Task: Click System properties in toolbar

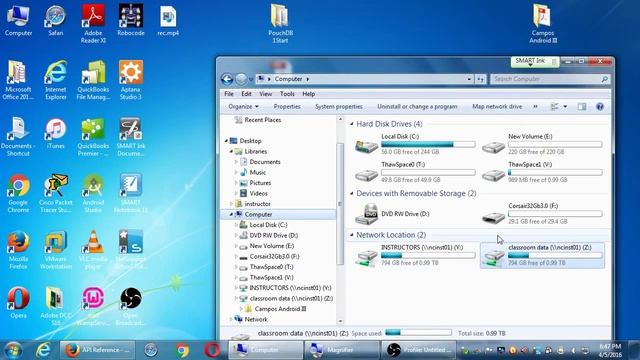Action: 339,107
